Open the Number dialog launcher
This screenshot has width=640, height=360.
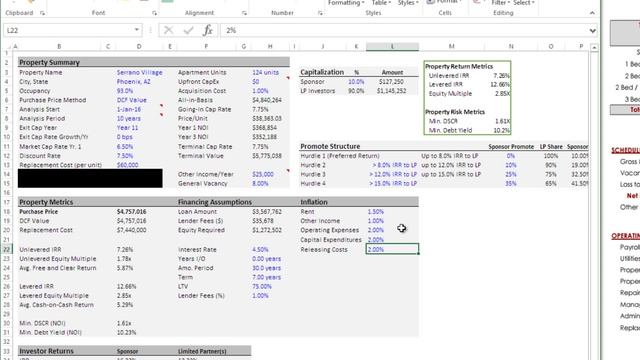[x=320, y=13]
